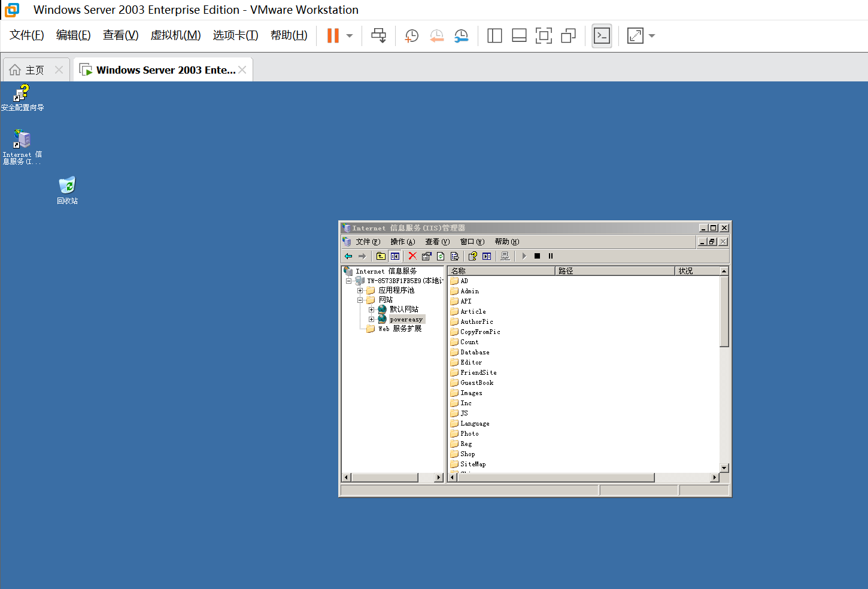Viewport: 868px width, 589px height.
Task: Sort by the 路径 column header
Action: [x=615, y=271]
